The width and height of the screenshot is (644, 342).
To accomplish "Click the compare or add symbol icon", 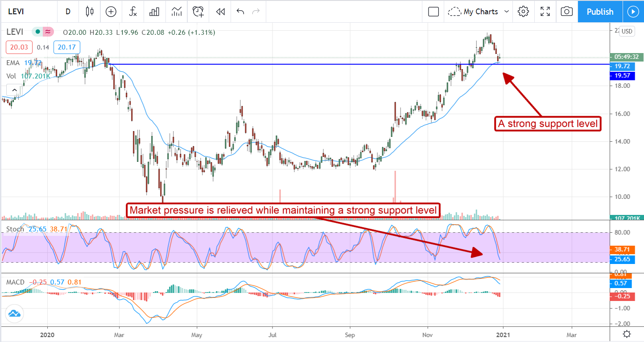I will pyautogui.click(x=111, y=12).
